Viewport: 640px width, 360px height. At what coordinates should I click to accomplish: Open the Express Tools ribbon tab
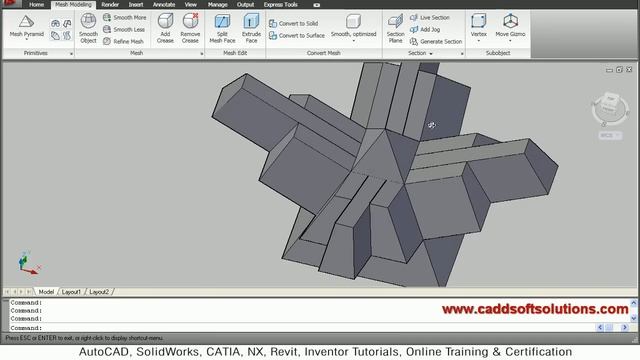tap(280, 4)
